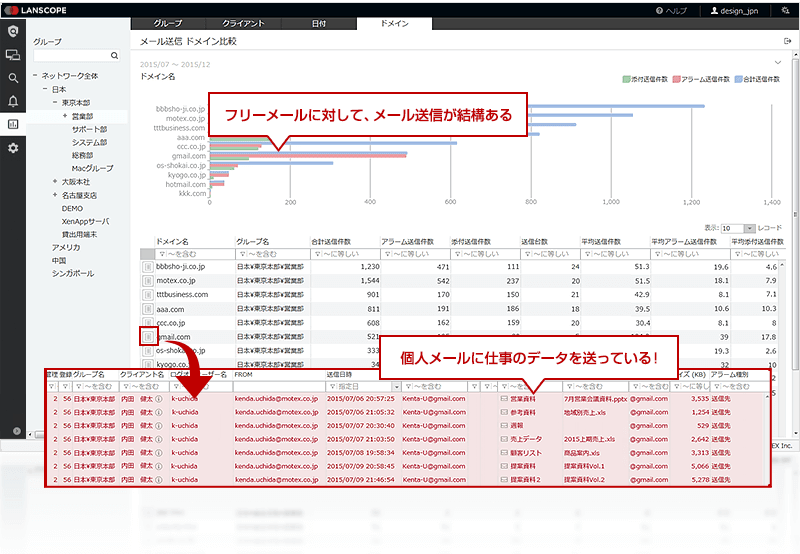The height and width of the screenshot is (554, 800).
Task: Select サポート部 in group tree
Action: (x=89, y=129)
